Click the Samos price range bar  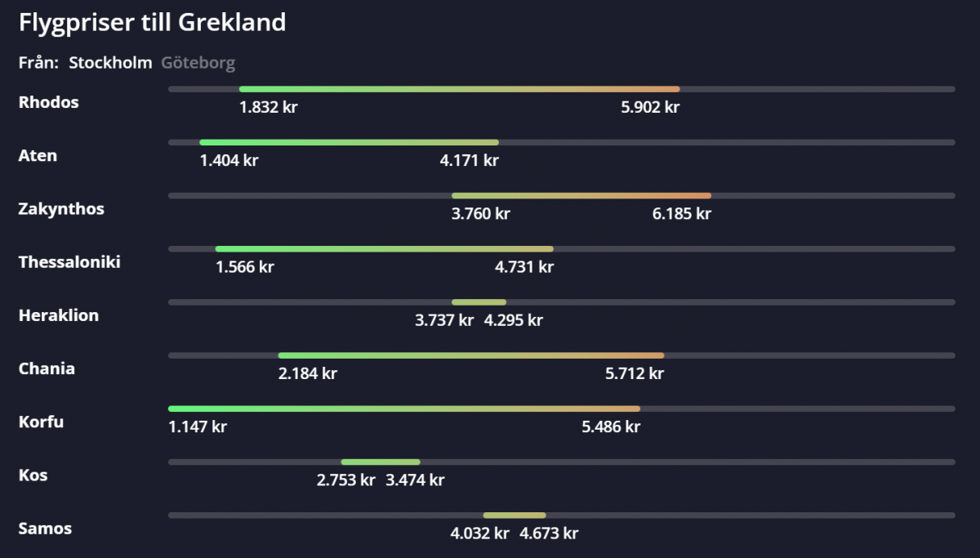[514, 515]
